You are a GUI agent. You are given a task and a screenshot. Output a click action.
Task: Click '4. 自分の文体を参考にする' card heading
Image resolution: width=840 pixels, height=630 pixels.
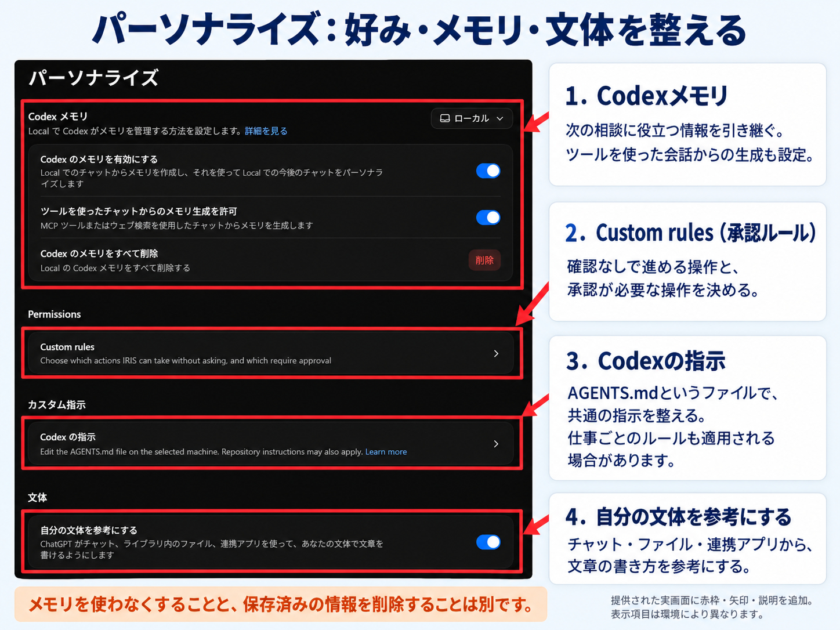click(x=679, y=516)
